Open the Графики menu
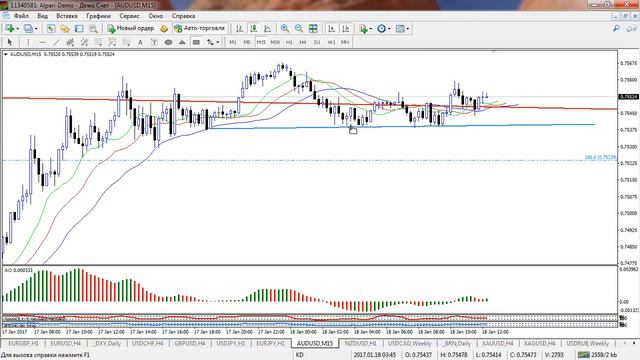 tap(98, 16)
